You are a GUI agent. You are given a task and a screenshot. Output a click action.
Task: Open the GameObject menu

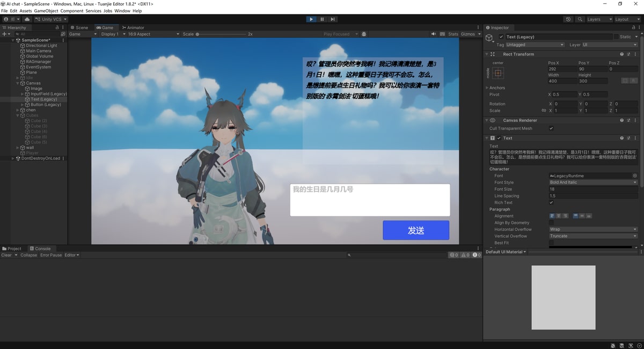[46, 11]
